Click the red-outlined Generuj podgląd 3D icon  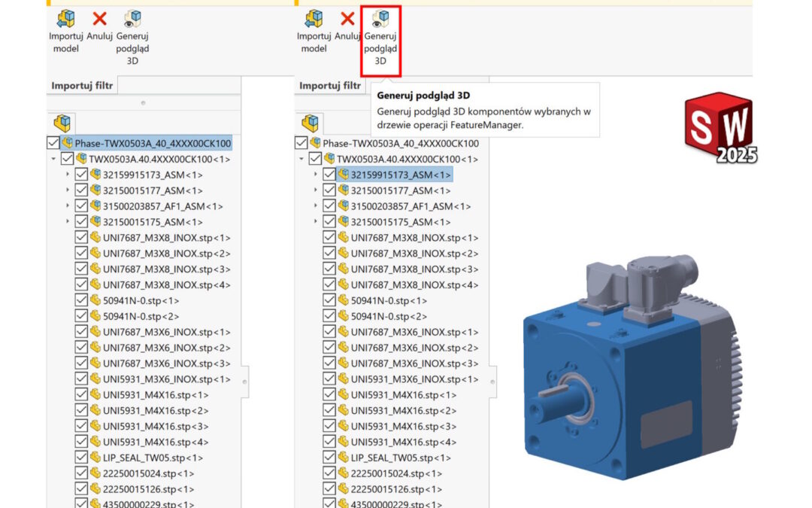pos(380,20)
